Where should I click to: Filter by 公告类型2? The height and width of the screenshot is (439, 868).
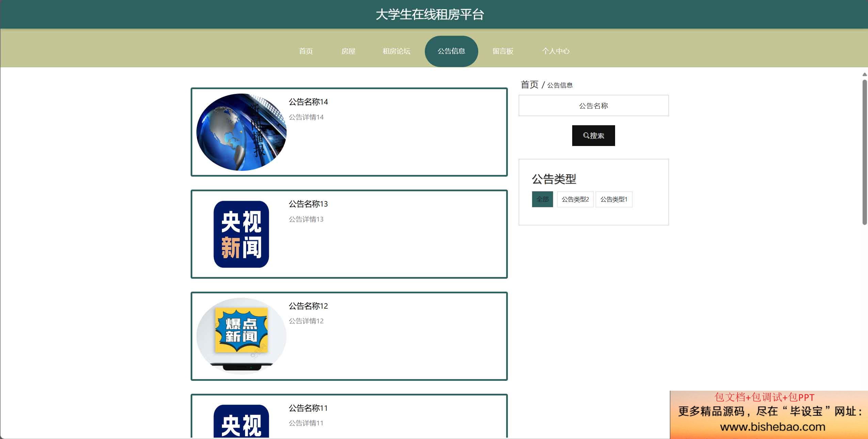(x=575, y=199)
